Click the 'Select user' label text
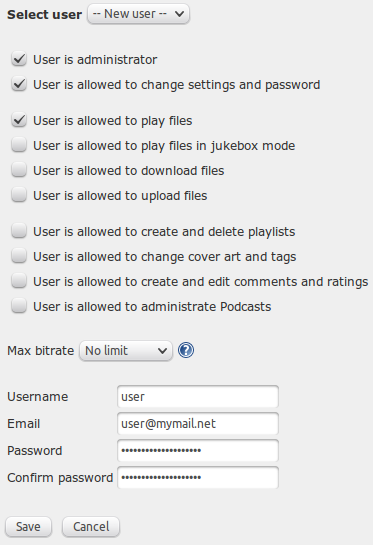This screenshot has width=373, height=545. pyautogui.click(x=44, y=15)
